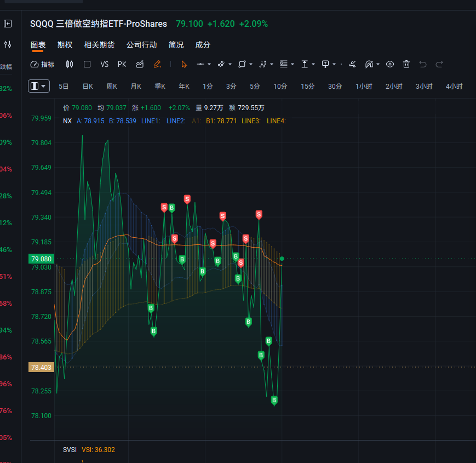Viewport: 476px width, 463px height.
Task: Expand the shape tool dropdown arrow
Action: (251, 64)
